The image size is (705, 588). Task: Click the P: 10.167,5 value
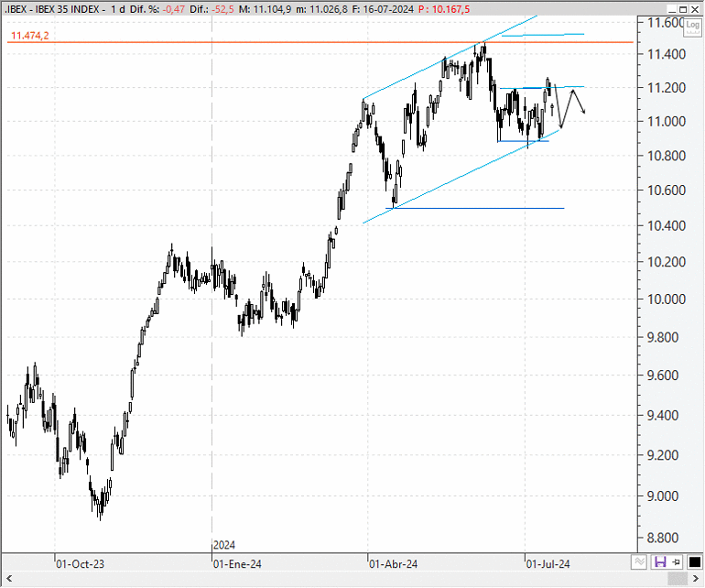pos(444,9)
